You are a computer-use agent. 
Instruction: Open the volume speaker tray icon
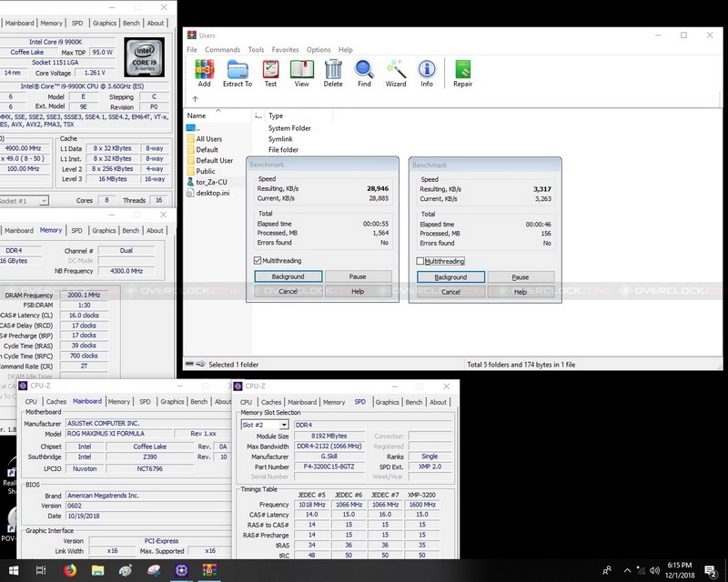(x=655, y=570)
